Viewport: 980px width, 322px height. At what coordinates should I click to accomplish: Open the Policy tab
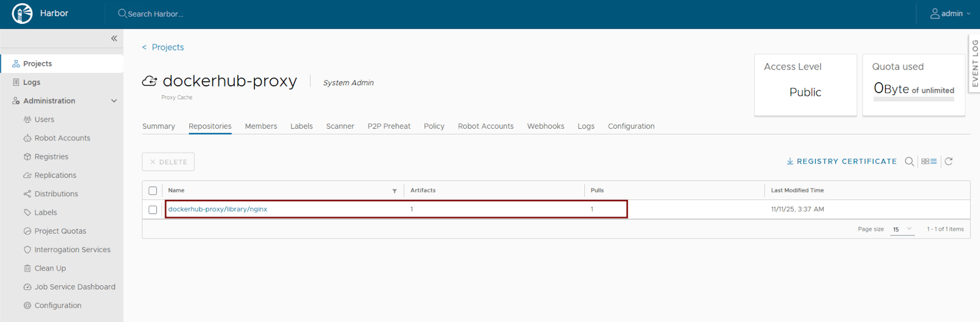(434, 126)
